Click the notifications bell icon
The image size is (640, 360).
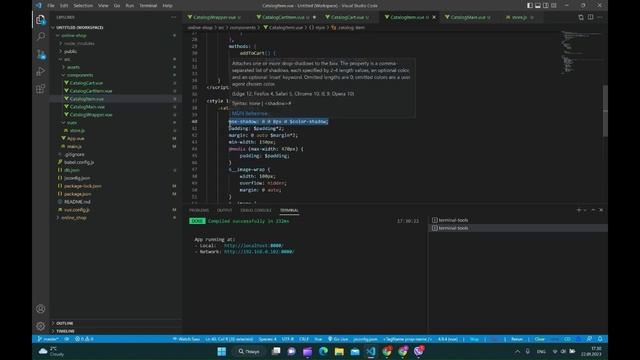click(x=600, y=339)
